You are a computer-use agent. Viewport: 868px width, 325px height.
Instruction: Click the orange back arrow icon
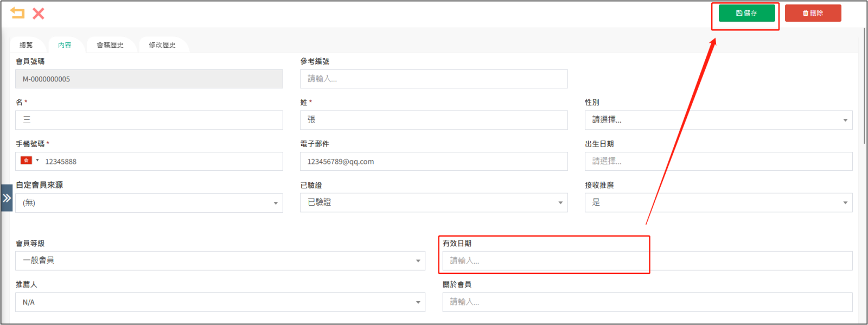click(17, 13)
